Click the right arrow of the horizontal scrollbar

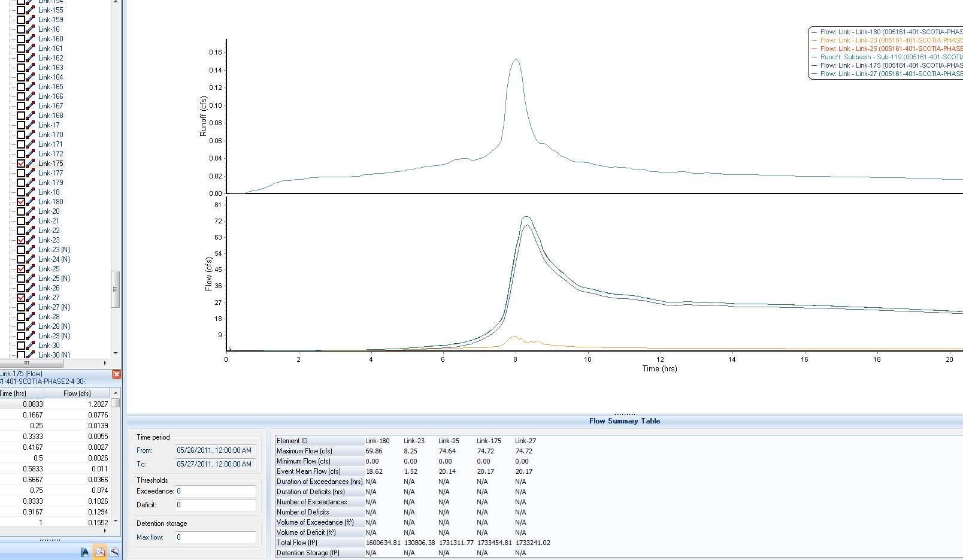click(x=105, y=363)
